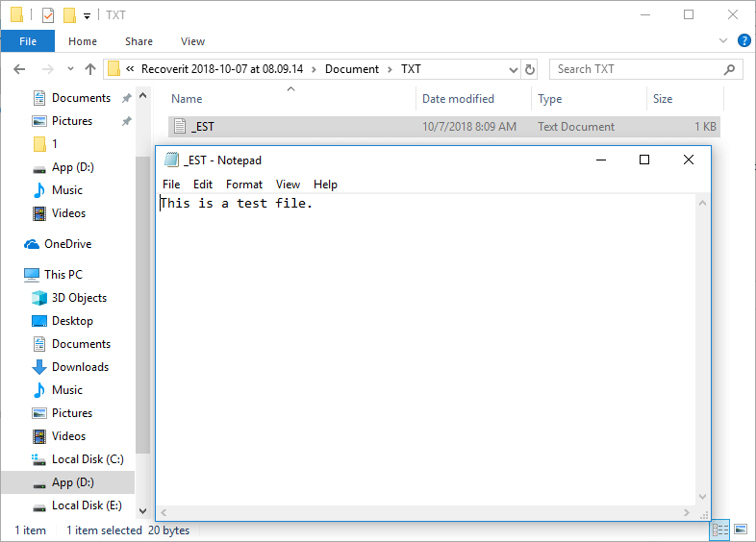Screen dimensions: 756x542
Task: Click the Forward arrow in Explorer
Action: 48,69
